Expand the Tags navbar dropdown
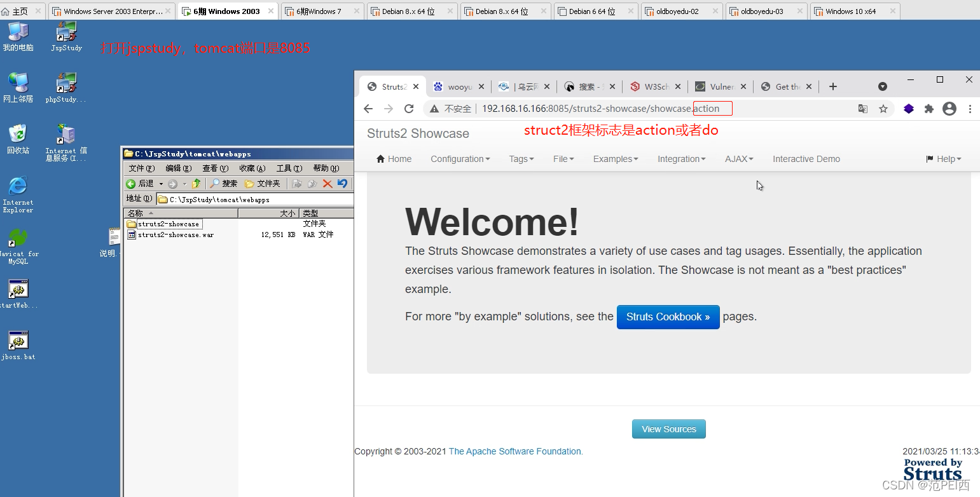This screenshot has width=980, height=497. (521, 159)
